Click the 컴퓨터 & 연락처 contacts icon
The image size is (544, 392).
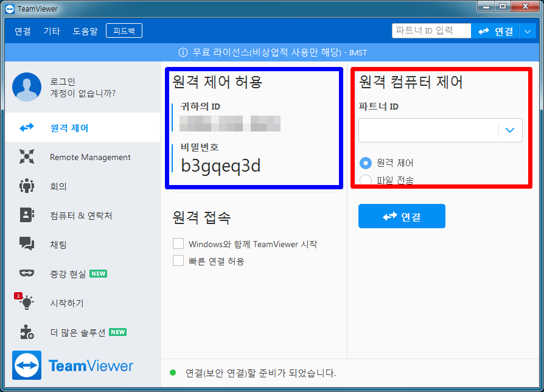click(x=27, y=215)
